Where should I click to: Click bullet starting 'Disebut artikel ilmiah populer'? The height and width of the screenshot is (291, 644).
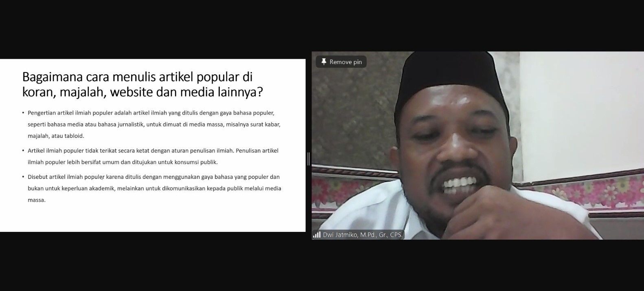pos(152,188)
